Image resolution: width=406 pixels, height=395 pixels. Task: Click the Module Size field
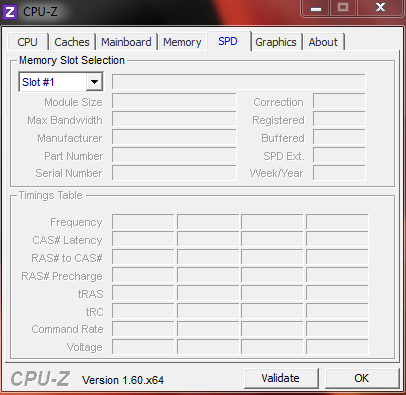(x=174, y=101)
